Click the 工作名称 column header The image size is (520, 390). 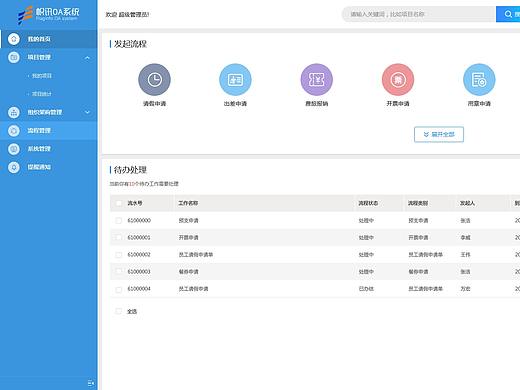tap(188, 203)
